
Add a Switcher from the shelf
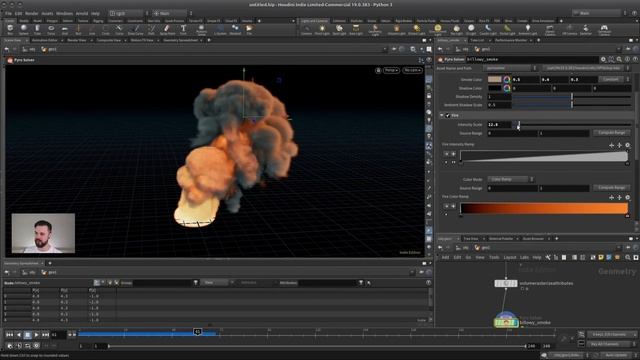pyautogui.click(x=586, y=29)
